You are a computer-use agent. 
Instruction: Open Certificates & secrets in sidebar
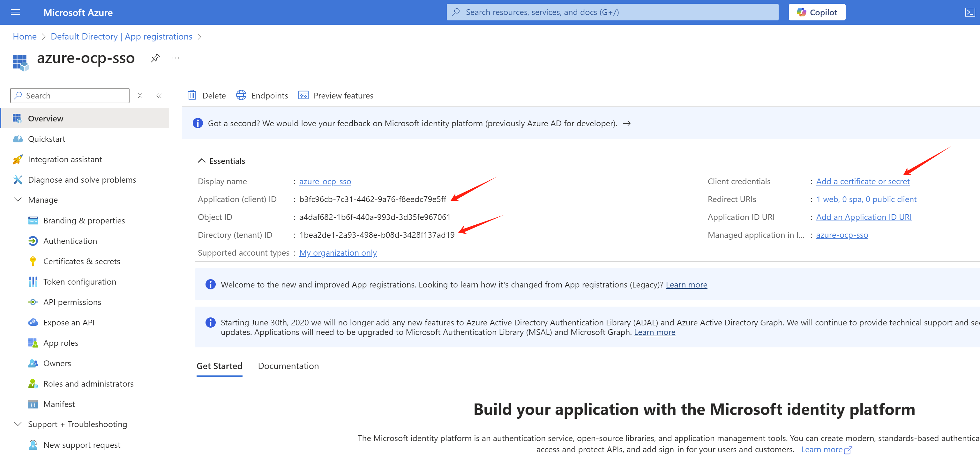(81, 261)
